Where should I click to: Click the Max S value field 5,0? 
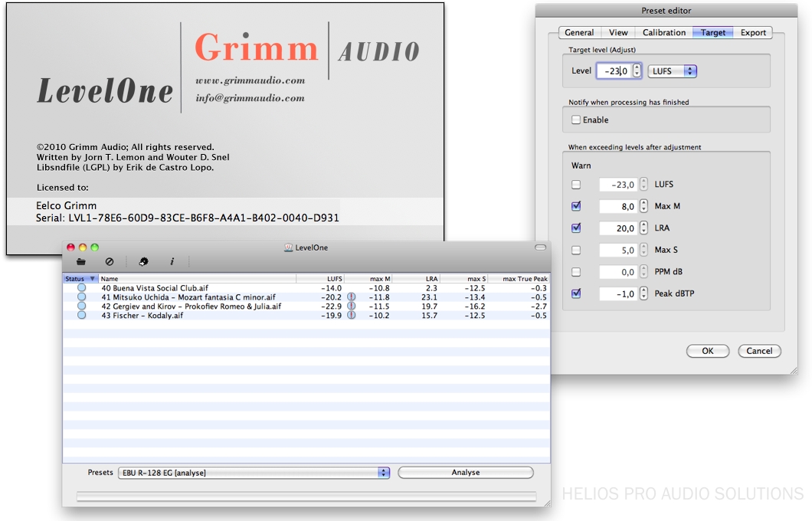tap(619, 250)
